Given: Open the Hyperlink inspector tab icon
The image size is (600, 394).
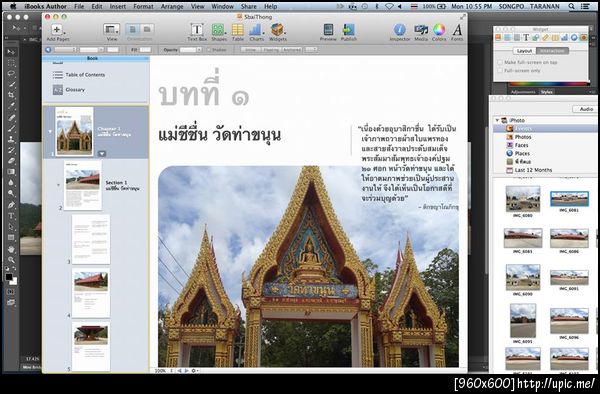Looking at the screenshot, I should click(574, 37).
